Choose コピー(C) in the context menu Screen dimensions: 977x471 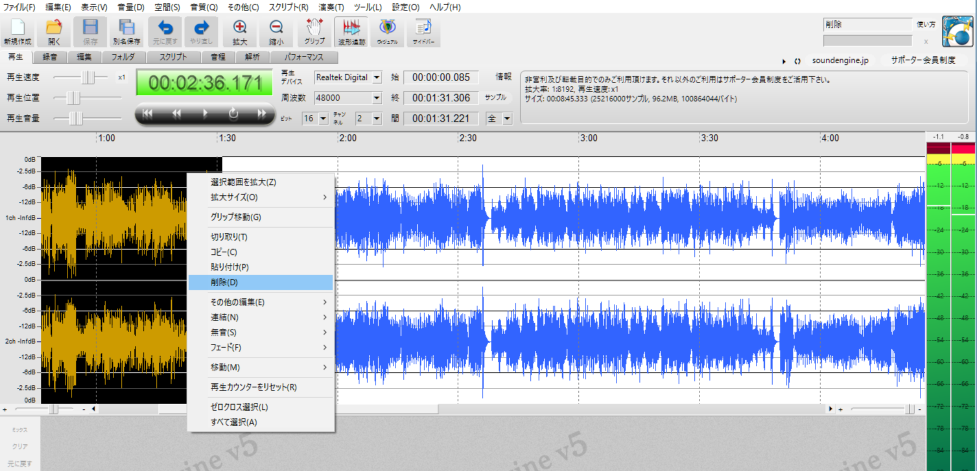click(260, 252)
